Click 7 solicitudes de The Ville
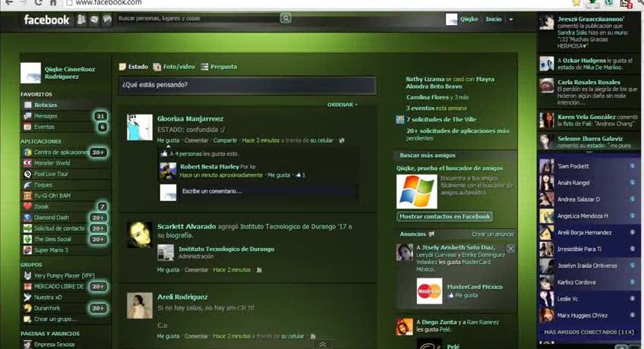The height and width of the screenshot is (349, 644). click(441, 119)
